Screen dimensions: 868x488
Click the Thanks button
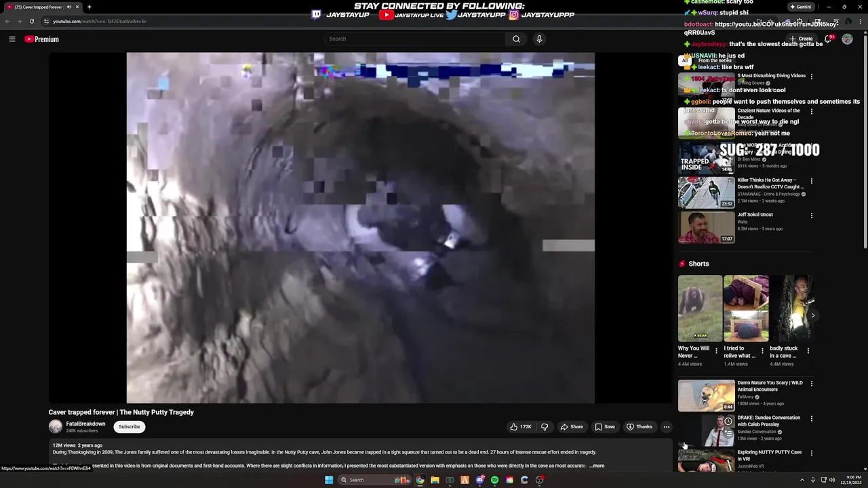tap(639, 427)
